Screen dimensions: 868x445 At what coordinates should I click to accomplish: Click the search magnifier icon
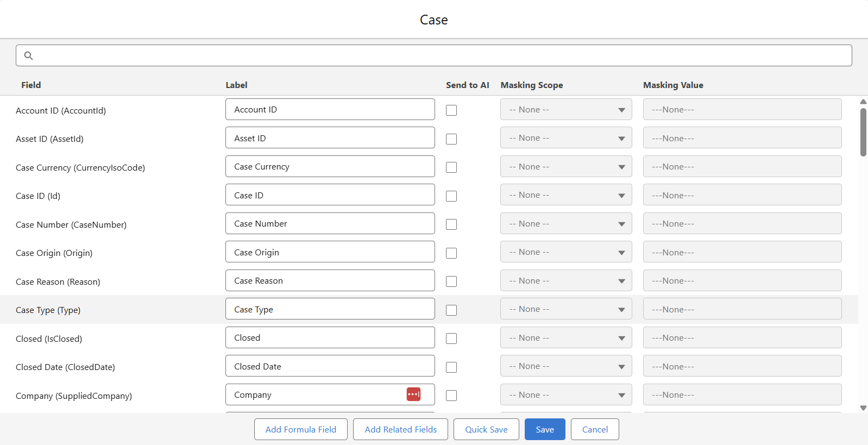tap(29, 55)
